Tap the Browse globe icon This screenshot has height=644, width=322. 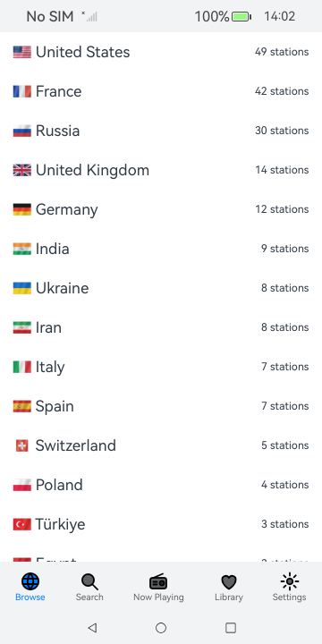click(x=30, y=581)
